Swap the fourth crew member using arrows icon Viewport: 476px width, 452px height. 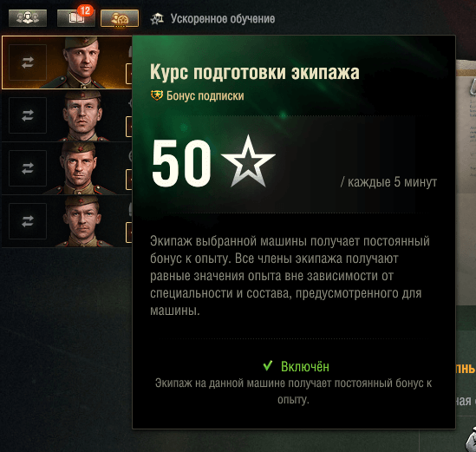pos(28,221)
